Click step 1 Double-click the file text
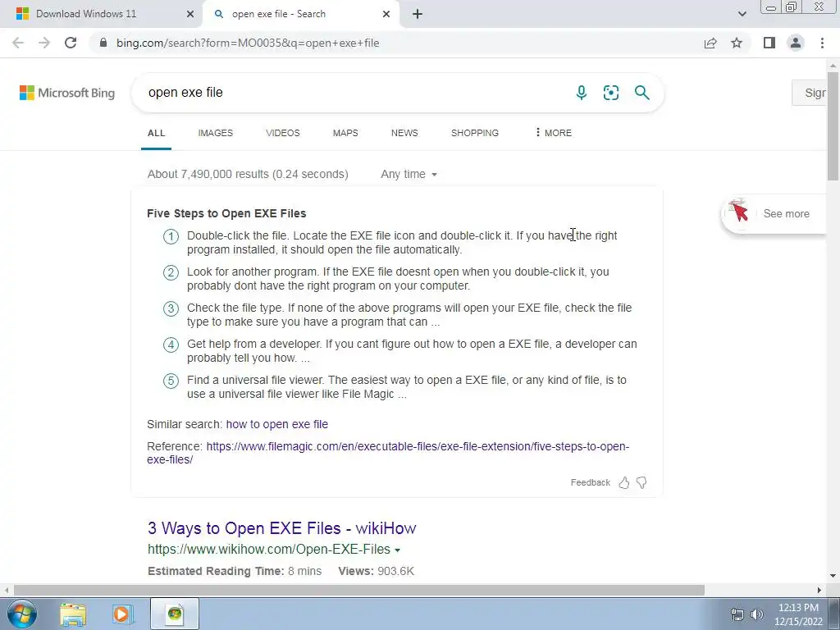The height and width of the screenshot is (630, 840). [402, 243]
